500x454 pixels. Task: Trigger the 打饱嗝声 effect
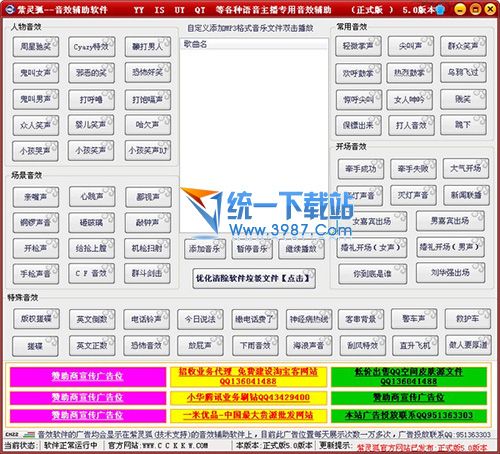(148, 99)
